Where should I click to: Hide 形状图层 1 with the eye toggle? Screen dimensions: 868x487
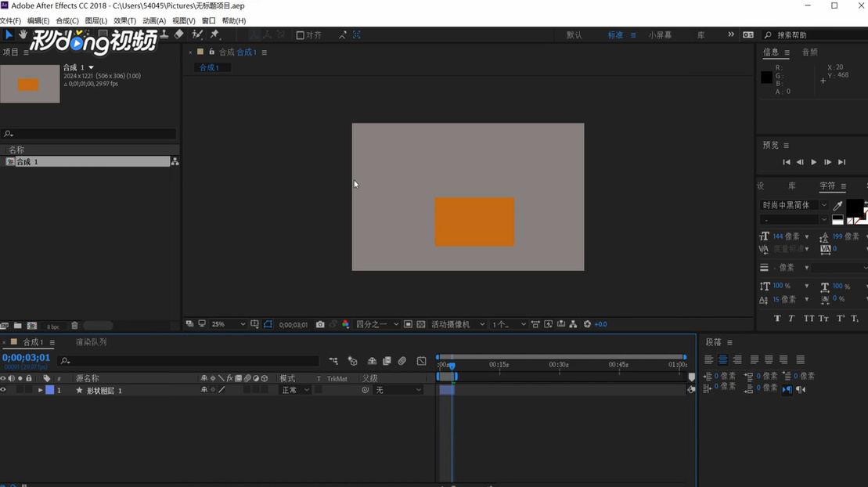(x=3, y=390)
